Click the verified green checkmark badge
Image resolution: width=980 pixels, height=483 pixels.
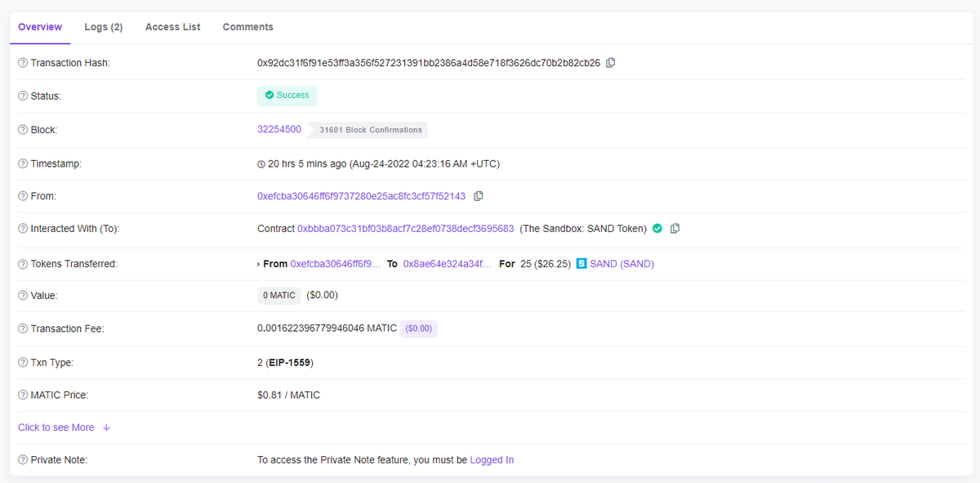pyautogui.click(x=657, y=229)
